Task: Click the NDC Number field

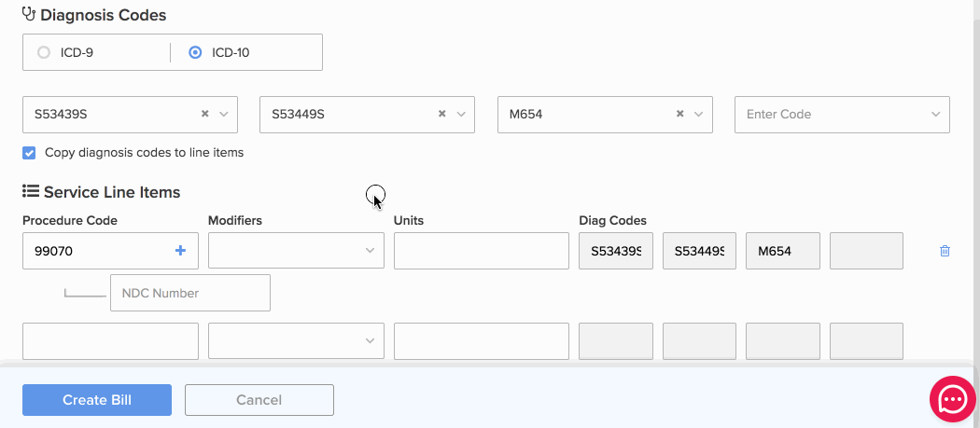Action: [x=190, y=293]
